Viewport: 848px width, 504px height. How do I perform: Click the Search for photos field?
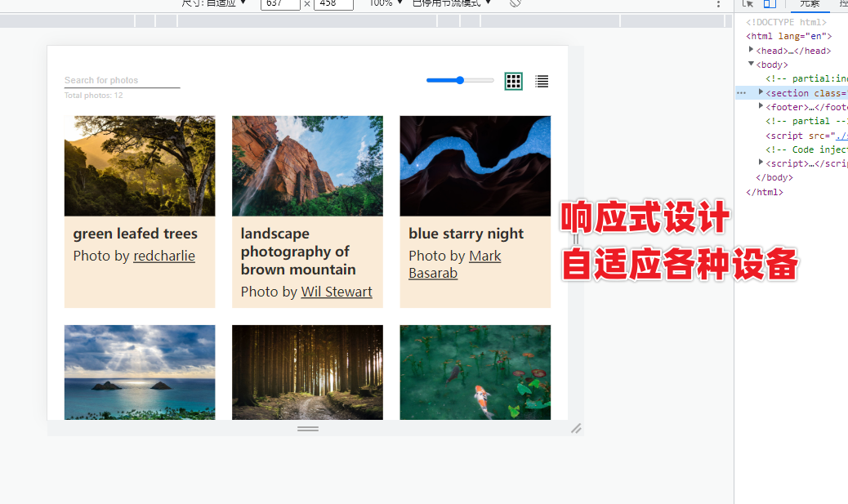(x=122, y=80)
